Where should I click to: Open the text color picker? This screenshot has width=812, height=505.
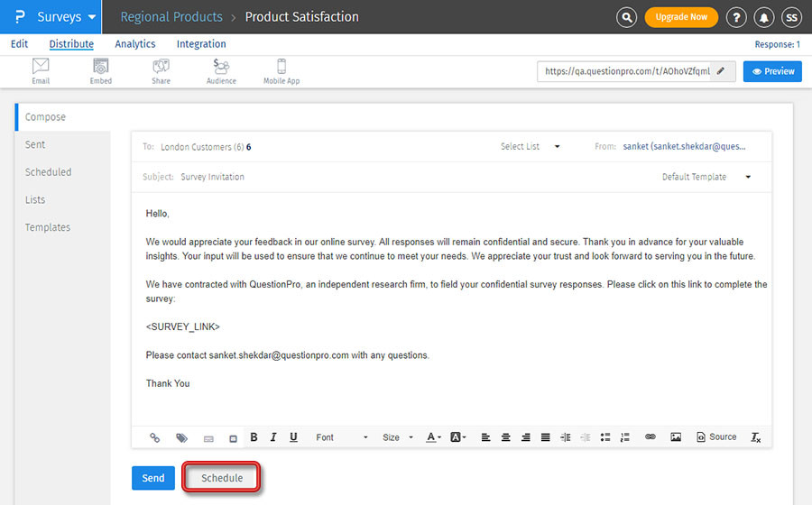tap(433, 437)
